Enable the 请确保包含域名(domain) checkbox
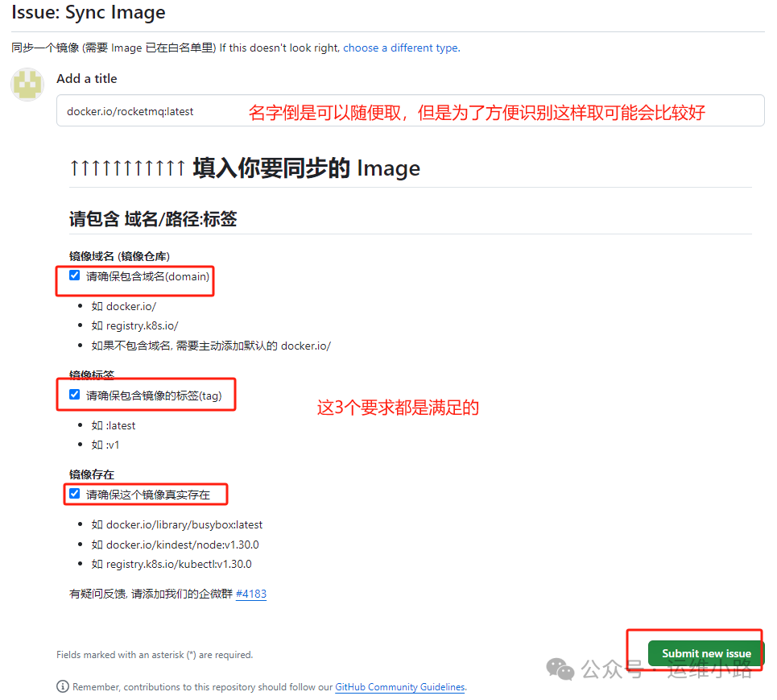The image size is (777, 700). pos(74,274)
